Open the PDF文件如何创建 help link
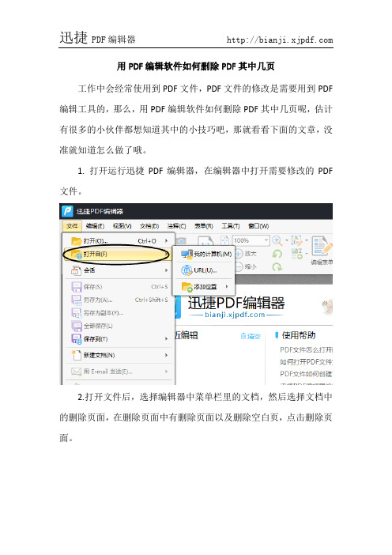 [307, 374]
